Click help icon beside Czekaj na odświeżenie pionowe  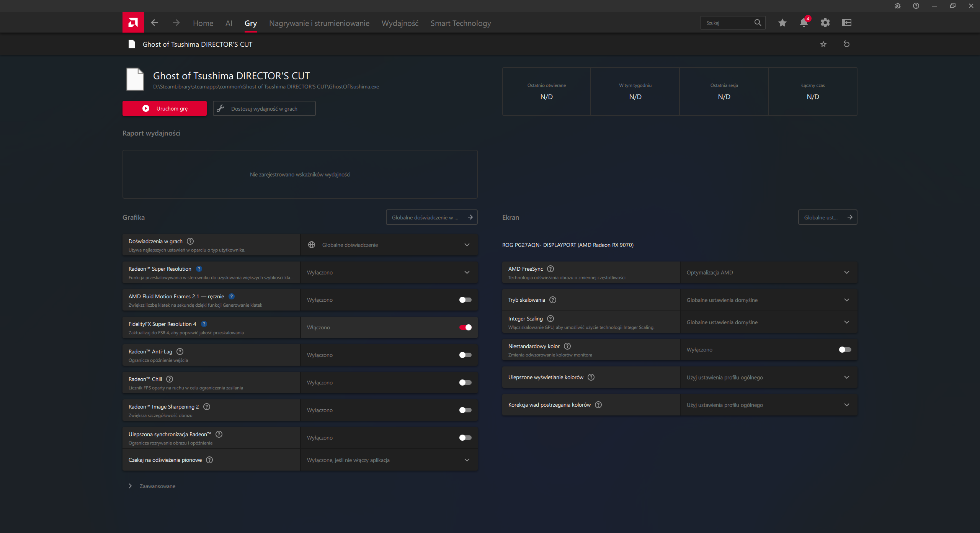click(209, 460)
